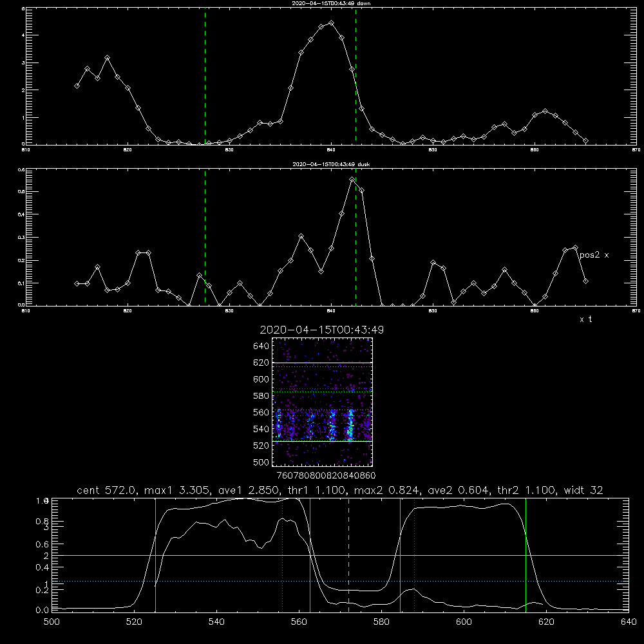Select the highest peak data point in dawn plot
Viewport: 644px width, 644px height.
(x=332, y=23)
